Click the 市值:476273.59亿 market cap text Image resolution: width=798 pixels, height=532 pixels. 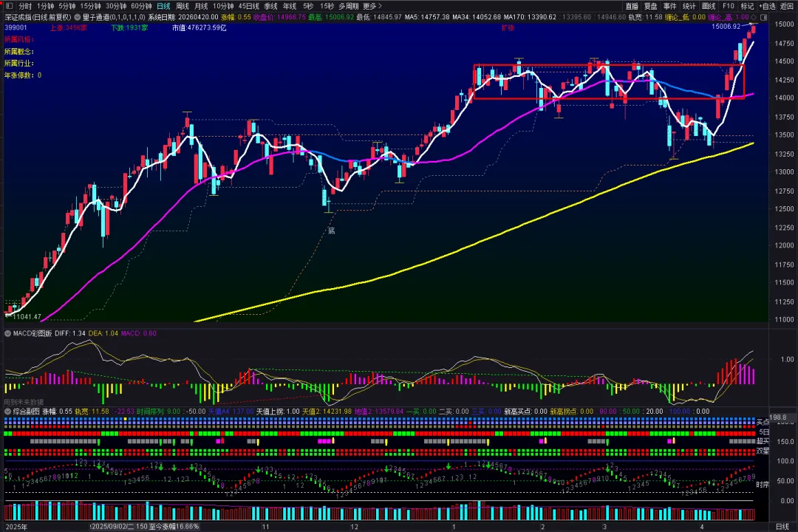pyautogui.click(x=199, y=27)
